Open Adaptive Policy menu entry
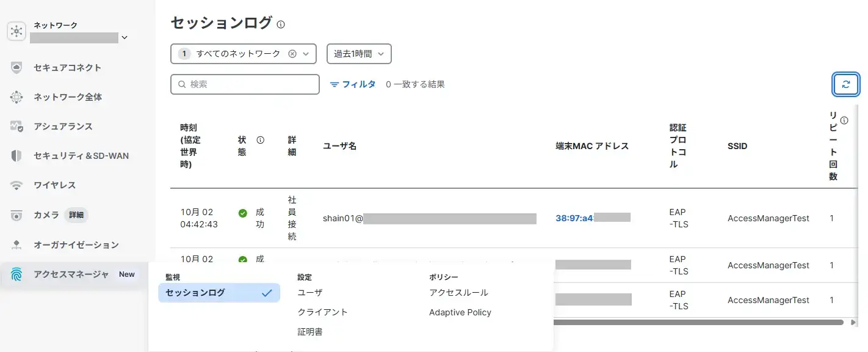This screenshot has height=352, width=868. pos(460,312)
